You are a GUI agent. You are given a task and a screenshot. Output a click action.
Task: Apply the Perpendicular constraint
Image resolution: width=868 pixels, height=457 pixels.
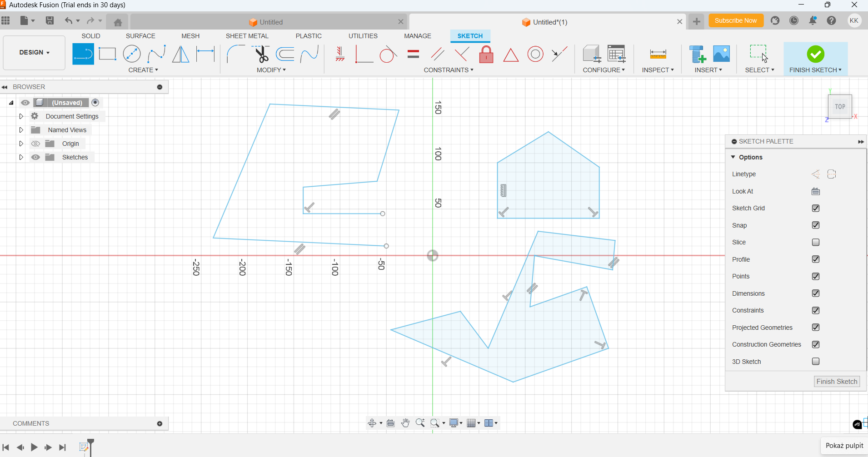462,54
